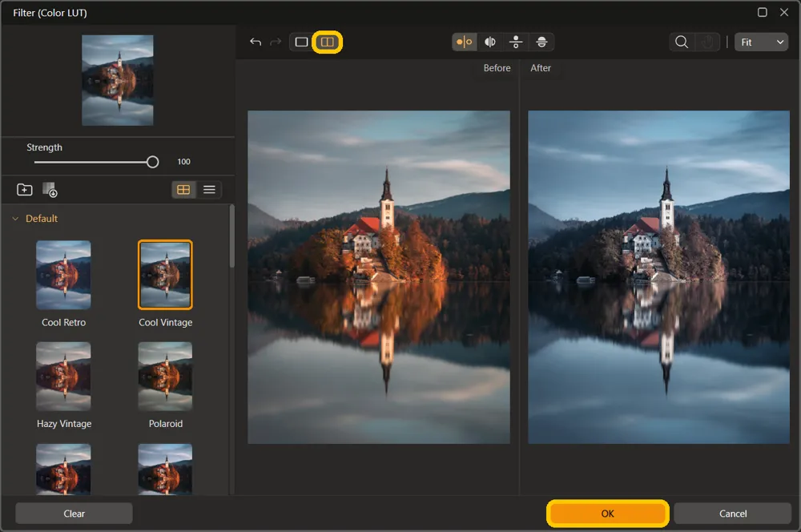The width and height of the screenshot is (801, 532).
Task: Click the source image thumbnail at top-left
Action: point(118,80)
